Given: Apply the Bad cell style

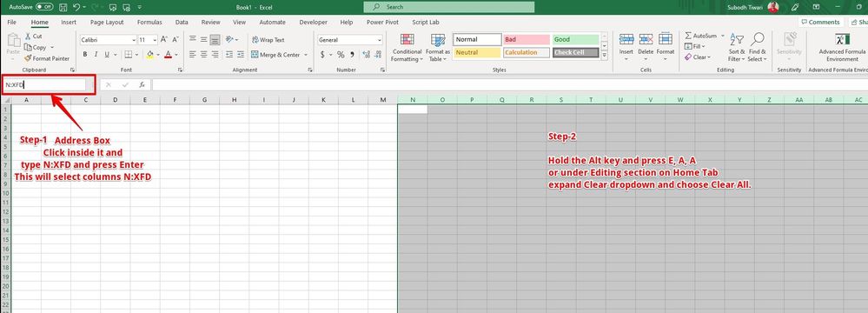Looking at the screenshot, I should click(x=527, y=40).
